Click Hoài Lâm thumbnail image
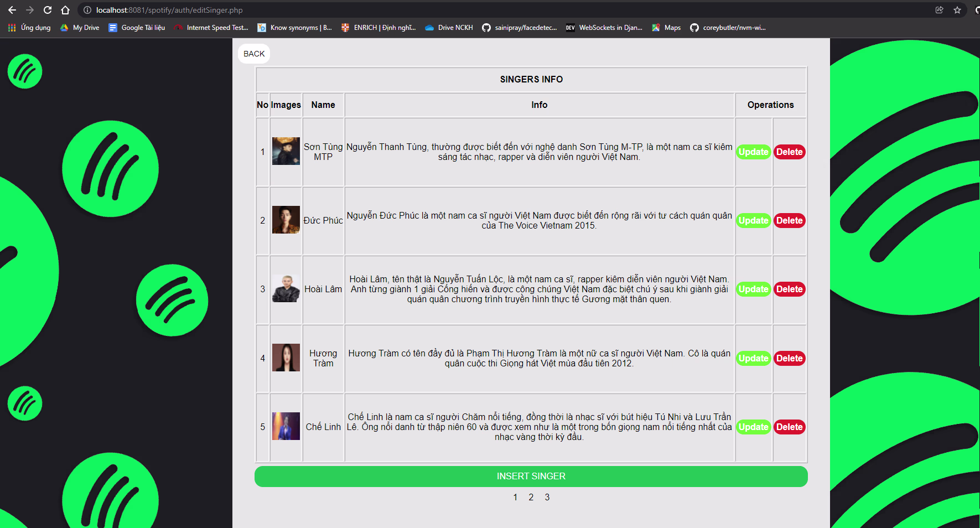 pyautogui.click(x=286, y=288)
